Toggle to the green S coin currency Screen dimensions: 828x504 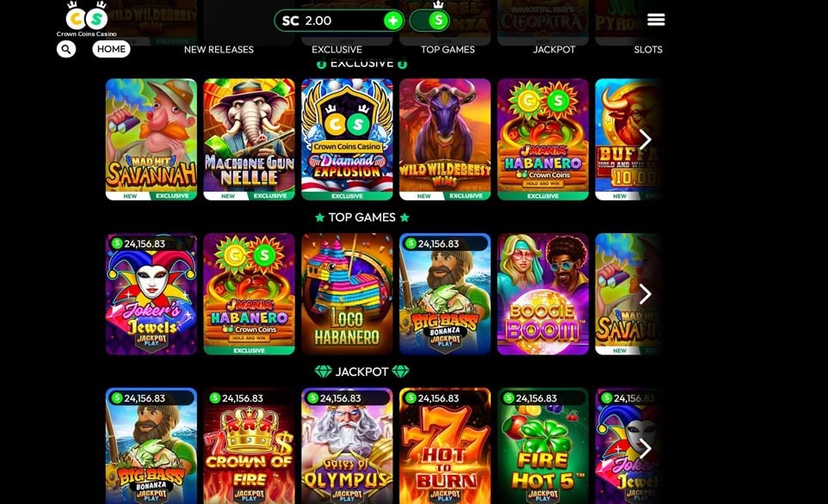point(437,21)
